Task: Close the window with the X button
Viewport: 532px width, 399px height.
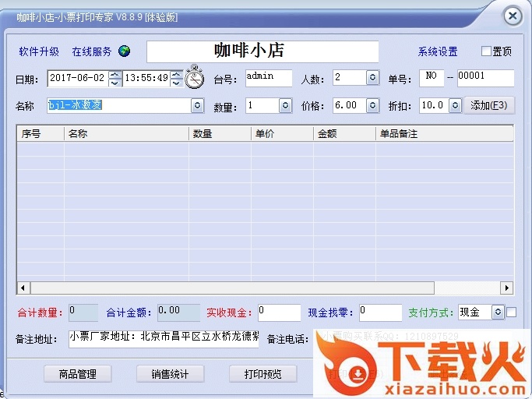Action: (x=512, y=16)
